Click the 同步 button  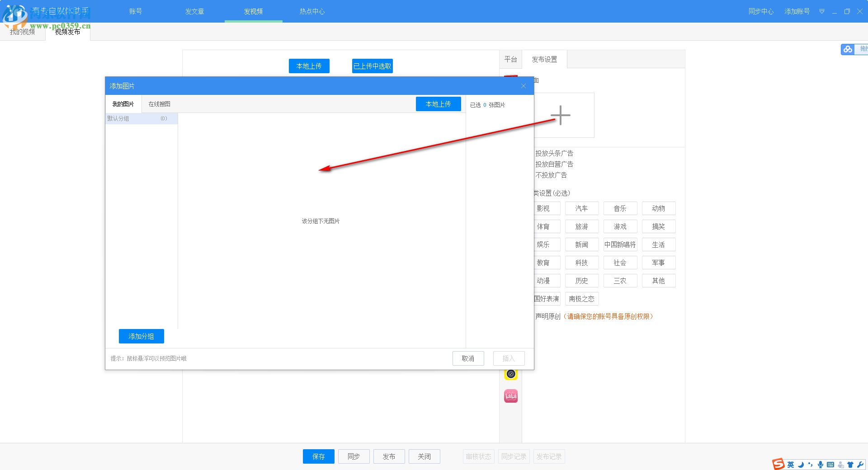pyautogui.click(x=354, y=456)
